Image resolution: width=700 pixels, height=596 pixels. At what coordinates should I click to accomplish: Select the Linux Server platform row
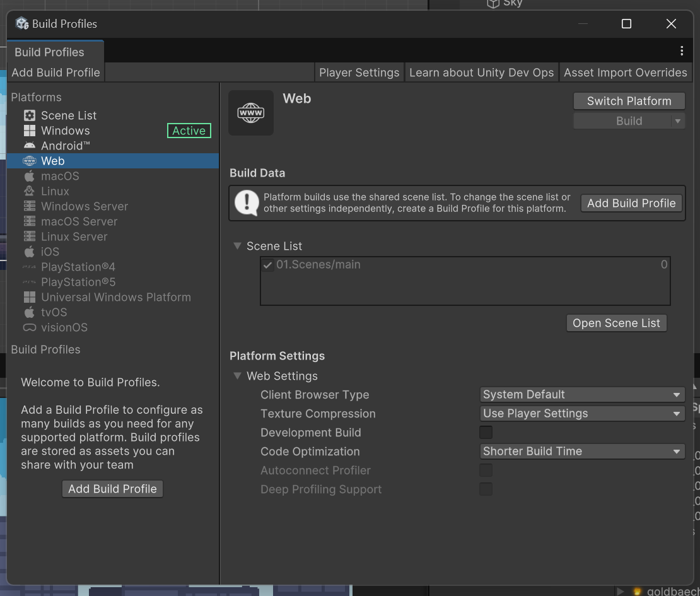tap(113, 237)
